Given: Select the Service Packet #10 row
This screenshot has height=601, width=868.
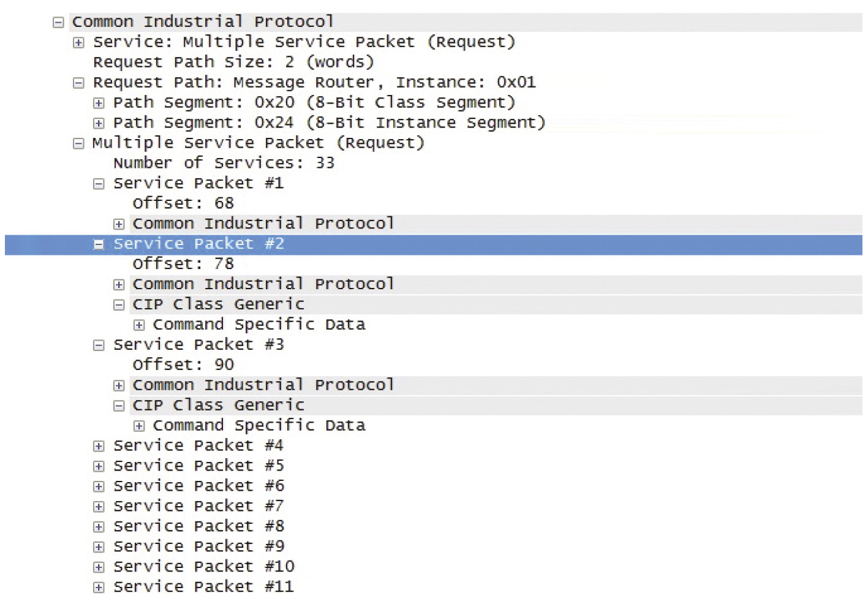Looking at the screenshot, I should pos(204,567).
